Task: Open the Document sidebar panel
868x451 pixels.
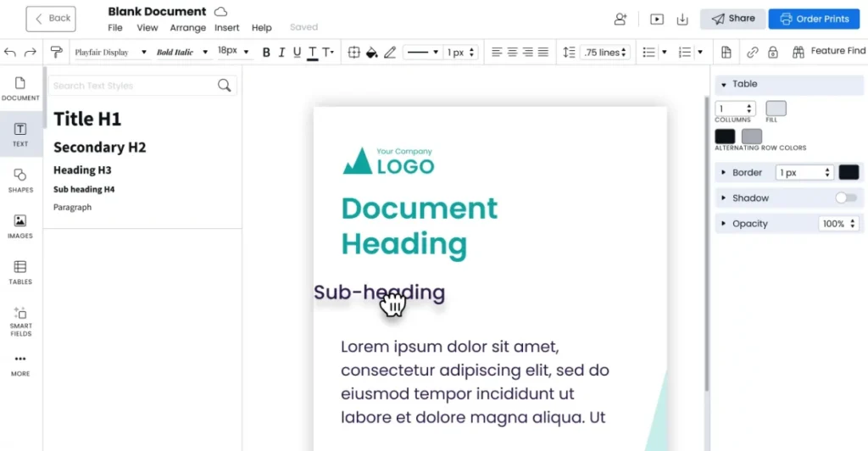Action: click(x=20, y=88)
